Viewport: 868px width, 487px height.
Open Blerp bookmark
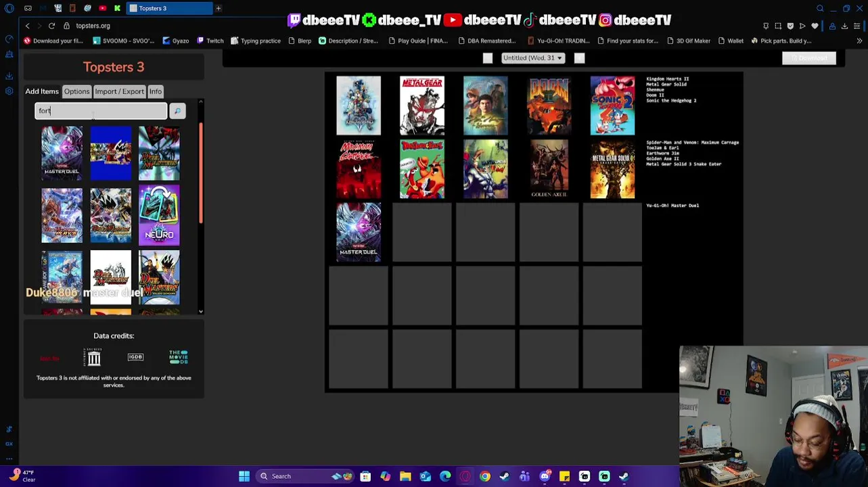299,41
